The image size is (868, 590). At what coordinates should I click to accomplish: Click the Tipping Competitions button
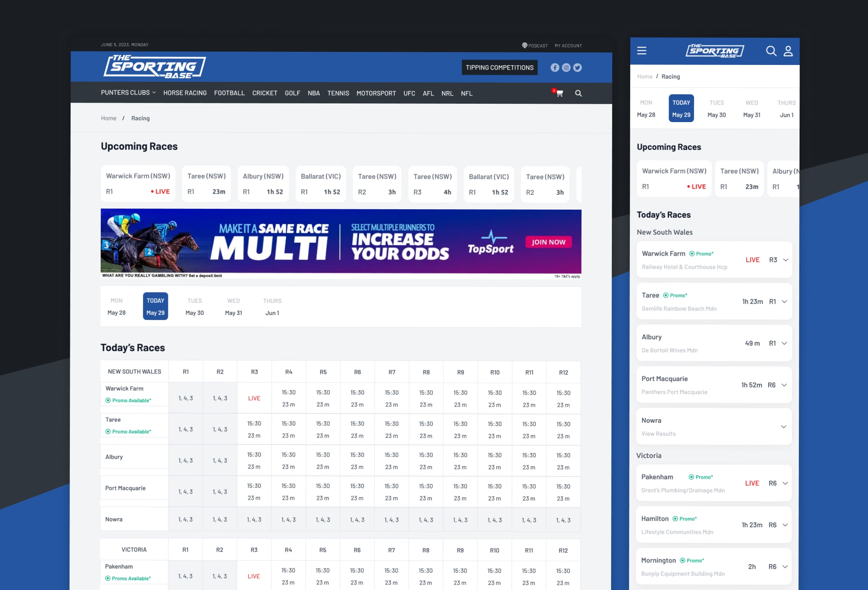499,68
